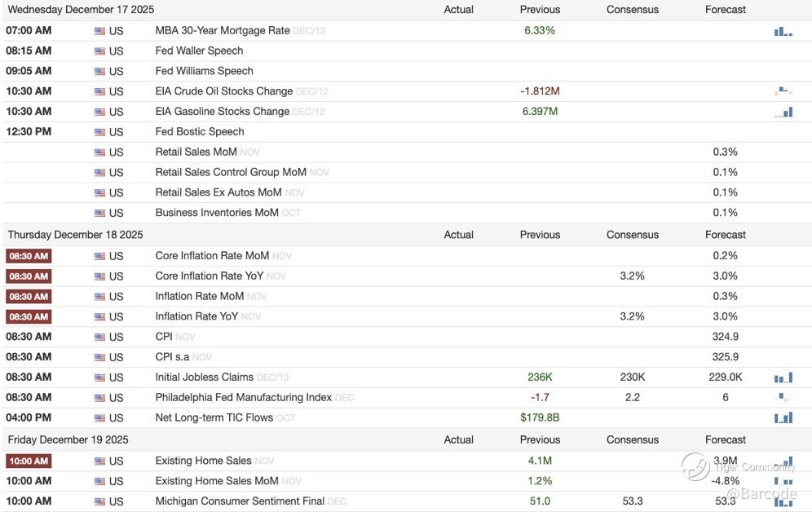Click the Initial Jobless Claims bar chart icon
812x512 pixels.
coord(783,377)
